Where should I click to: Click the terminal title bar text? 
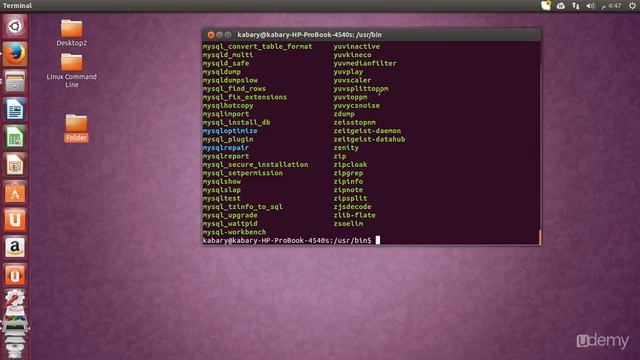click(x=309, y=35)
